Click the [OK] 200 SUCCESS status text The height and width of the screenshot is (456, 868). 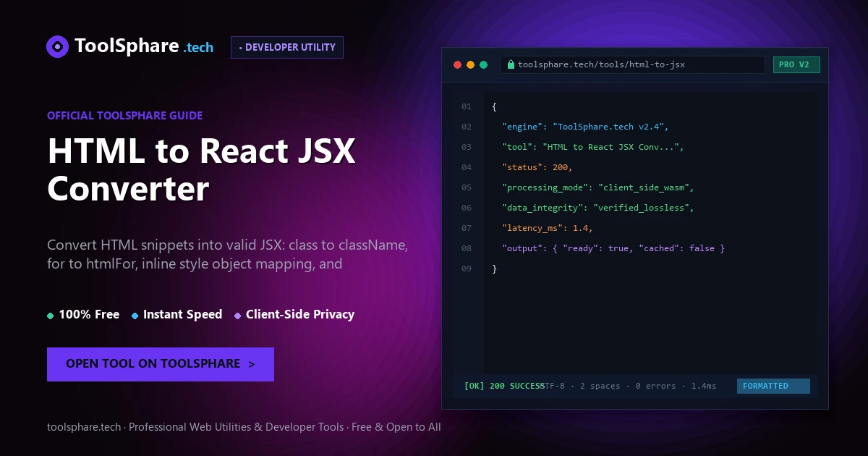click(x=504, y=386)
